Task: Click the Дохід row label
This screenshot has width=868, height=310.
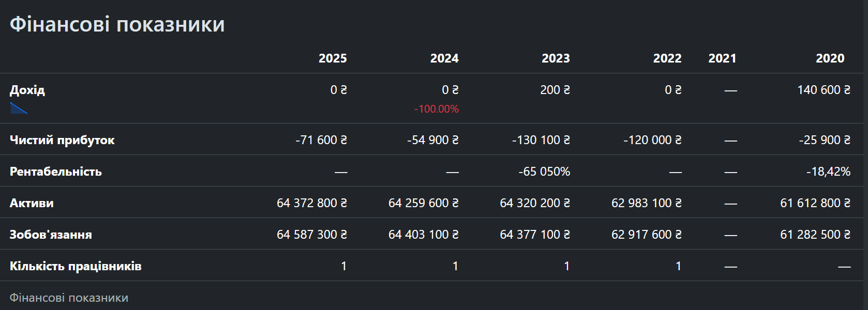Action: (x=27, y=90)
